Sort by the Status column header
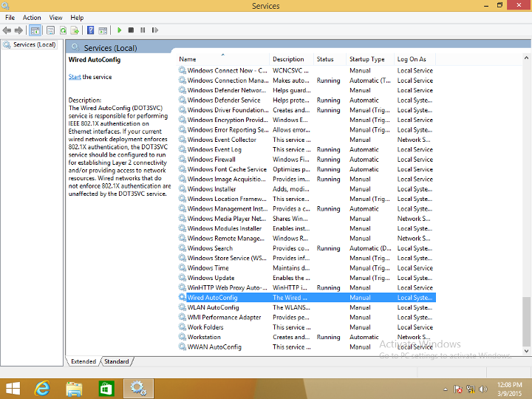This screenshot has height=399, width=532. point(330,59)
